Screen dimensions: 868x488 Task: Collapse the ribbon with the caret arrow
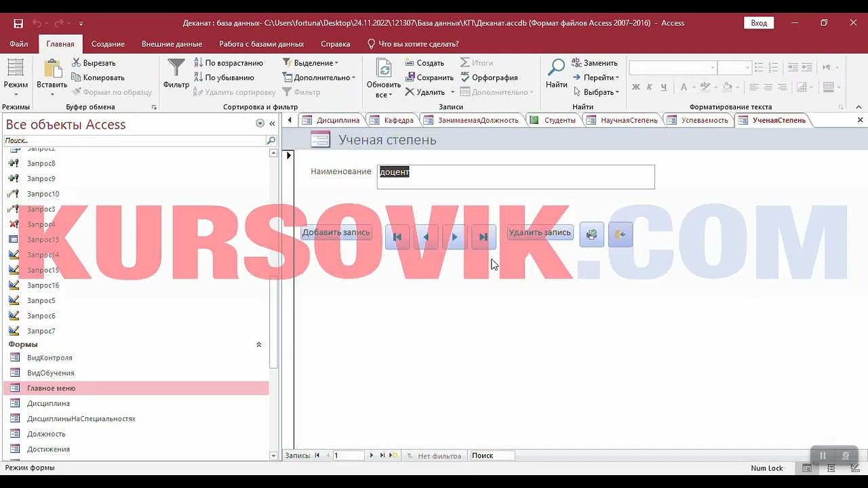click(860, 107)
